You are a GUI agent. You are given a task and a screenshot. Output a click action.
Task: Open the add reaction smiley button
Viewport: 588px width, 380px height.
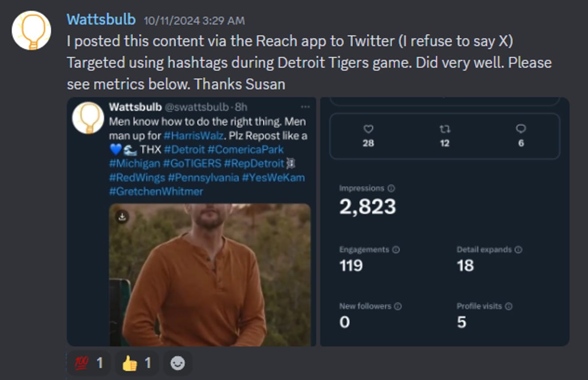coord(178,363)
